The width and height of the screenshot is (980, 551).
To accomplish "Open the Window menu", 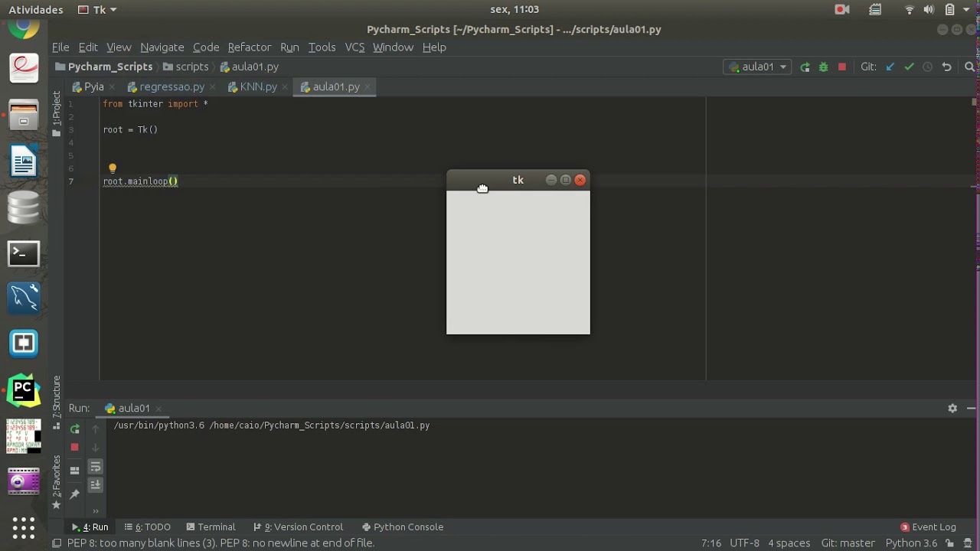I will [x=393, y=47].
